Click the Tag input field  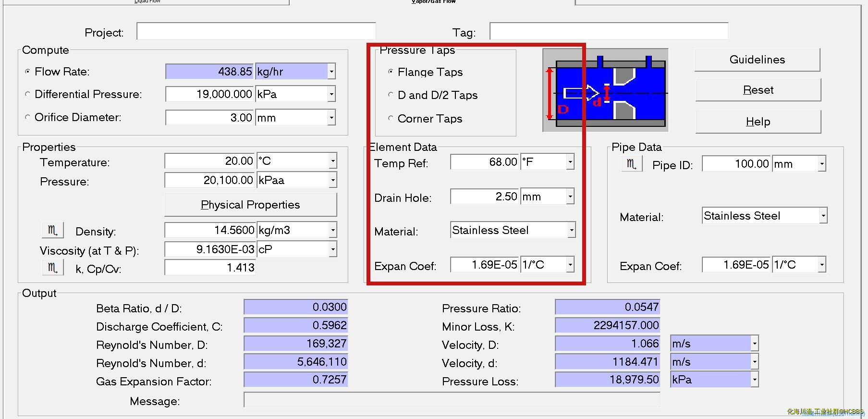(x=609, y=31)
